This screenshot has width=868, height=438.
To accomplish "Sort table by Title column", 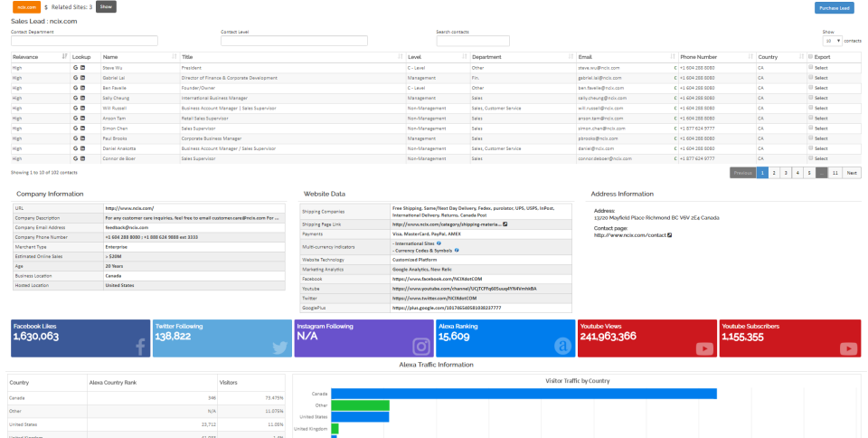I will point(292,57).
